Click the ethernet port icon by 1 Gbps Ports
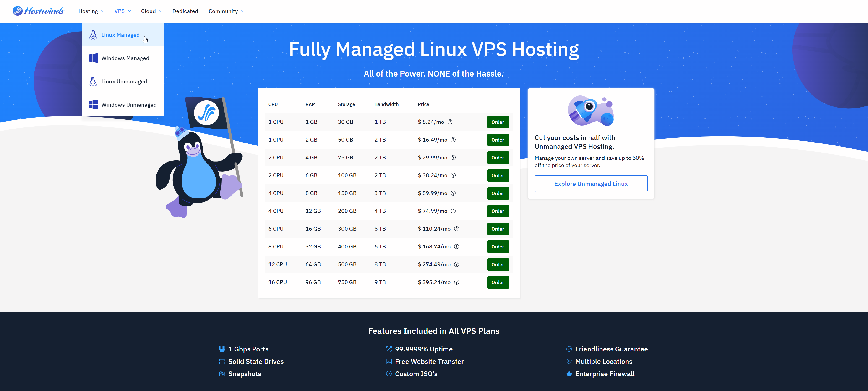 tap(222, 349)
